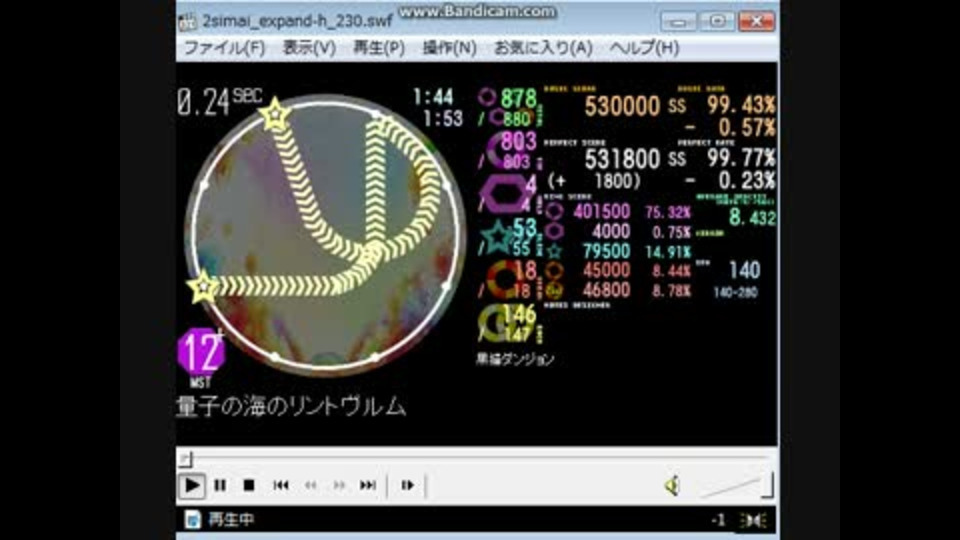Click the Play button in player controls

pyautogui.click(x=192, y=486)
